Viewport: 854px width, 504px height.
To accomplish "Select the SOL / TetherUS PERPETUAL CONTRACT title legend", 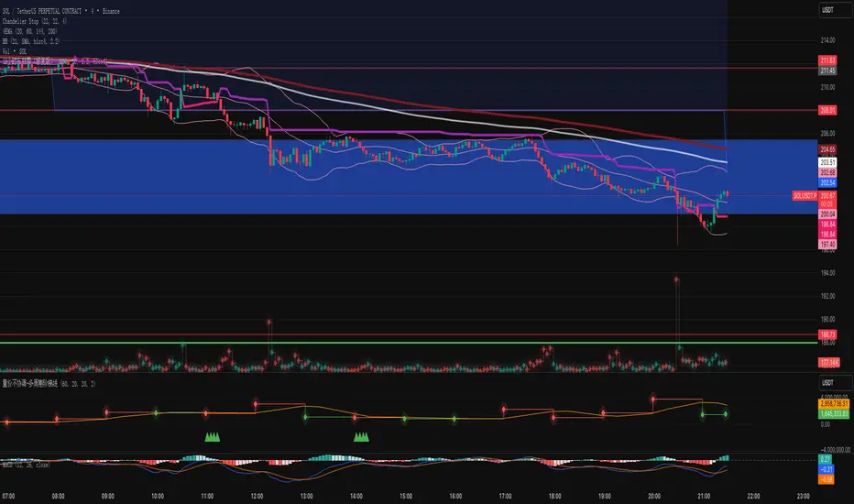I will [61, 11].
